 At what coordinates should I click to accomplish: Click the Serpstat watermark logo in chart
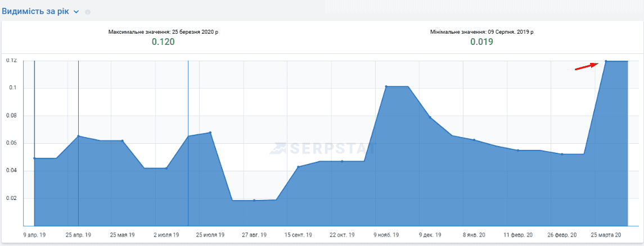tap(322, 148)
